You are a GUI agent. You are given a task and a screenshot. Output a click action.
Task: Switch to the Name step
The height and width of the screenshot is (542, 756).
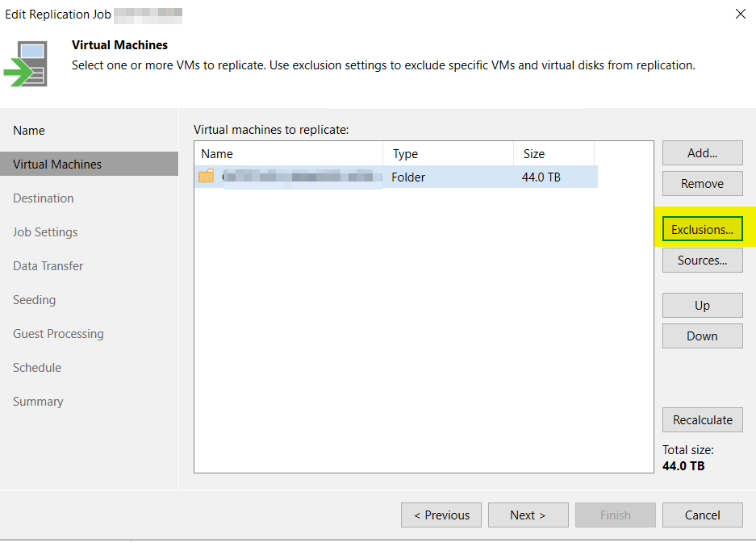29,131
